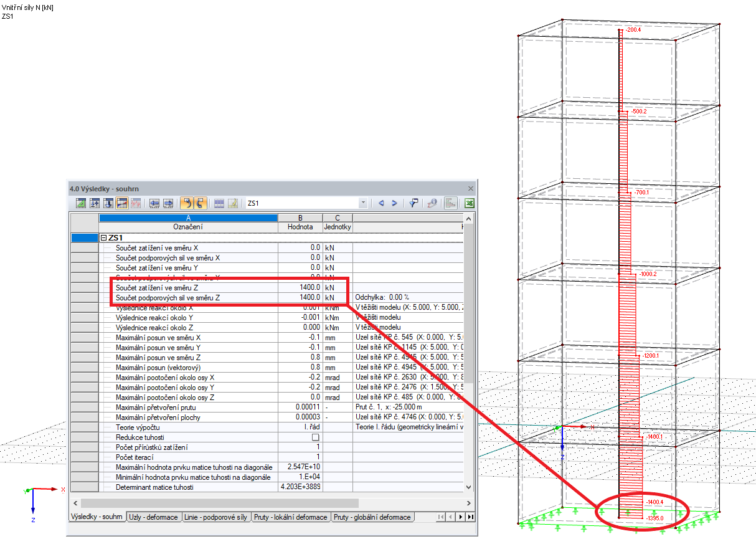
Task: Click the -1000.2 value label on the model
Action: 648,274
